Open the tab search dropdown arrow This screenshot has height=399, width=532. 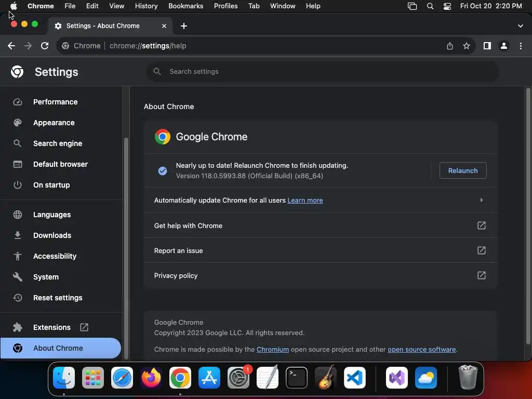pos(520,26)
